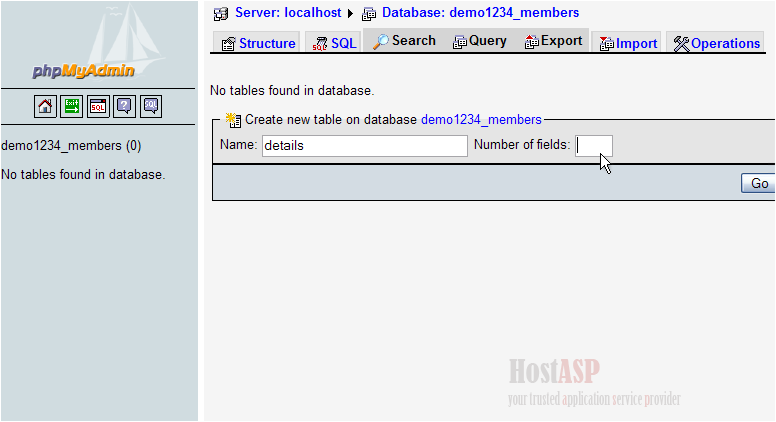Open the Operations tab
Image resolution: width=776 pixels, height=422 pixels.
click(717, 43)
